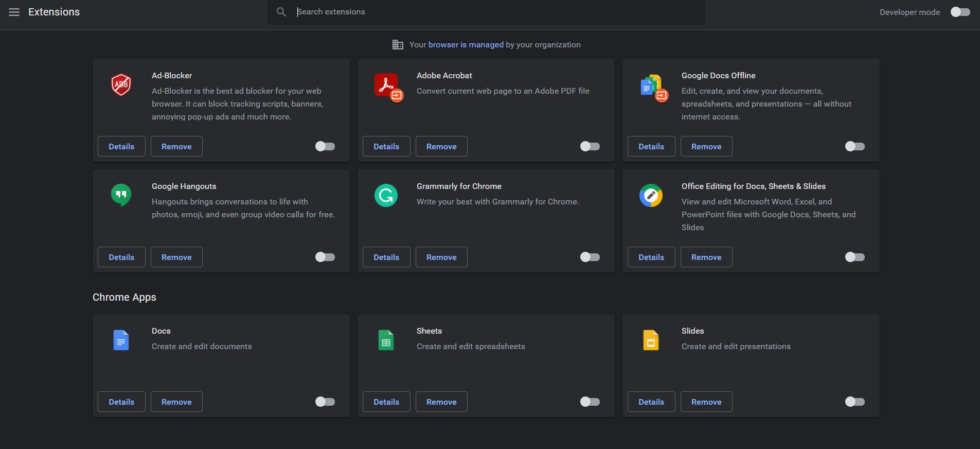Click the Google Hangouts icon
This screenshot has height=449, width=980.
pyautogui.click(x=121, y=196)
